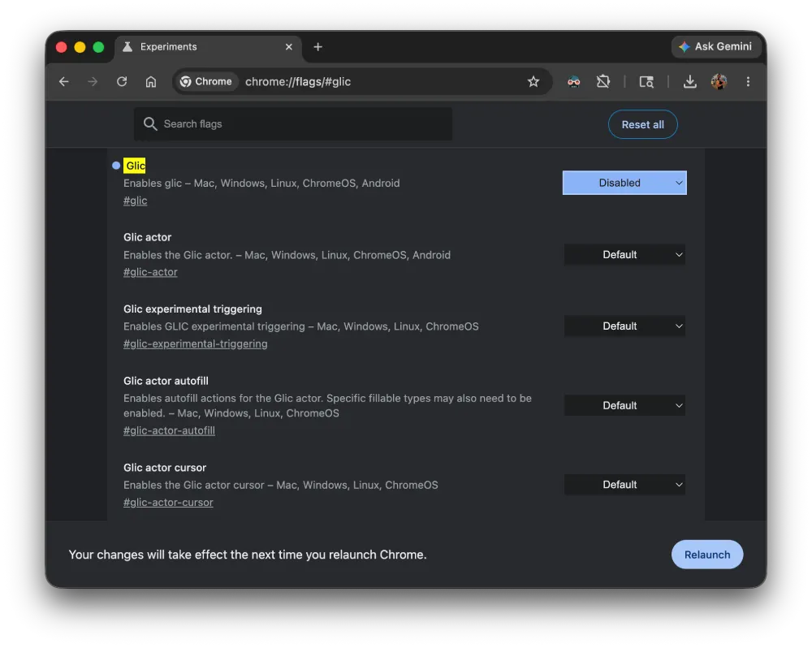Close the Experiments tab
This screenshot has height=648, width=812.
(289, 47)
